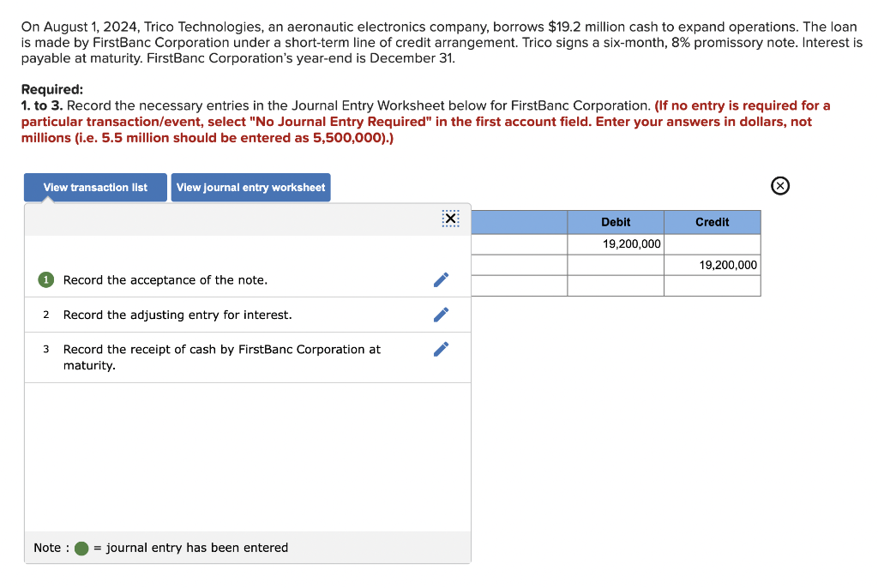Expand the first account selection field

(519, 243)
